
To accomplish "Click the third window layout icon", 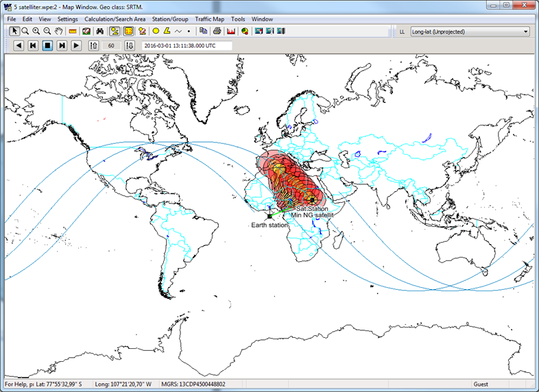I will tap(281, 32).
